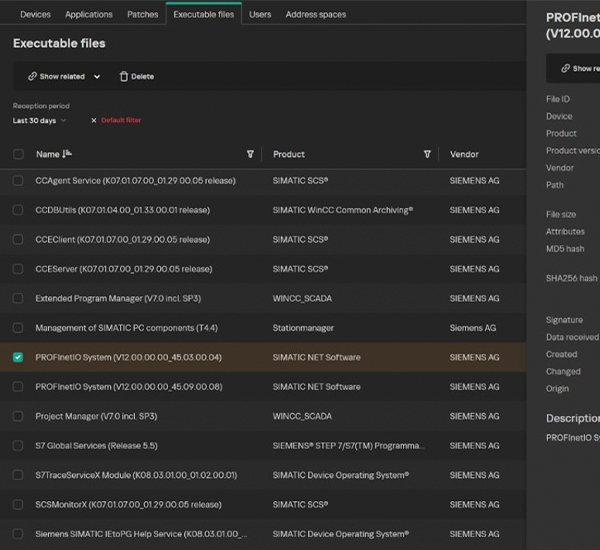The image size is (600, 550).
Task: Click SIEMENS STEP 7/S7(TM) Programma... product cell
Action: click(x=348, y=446)
